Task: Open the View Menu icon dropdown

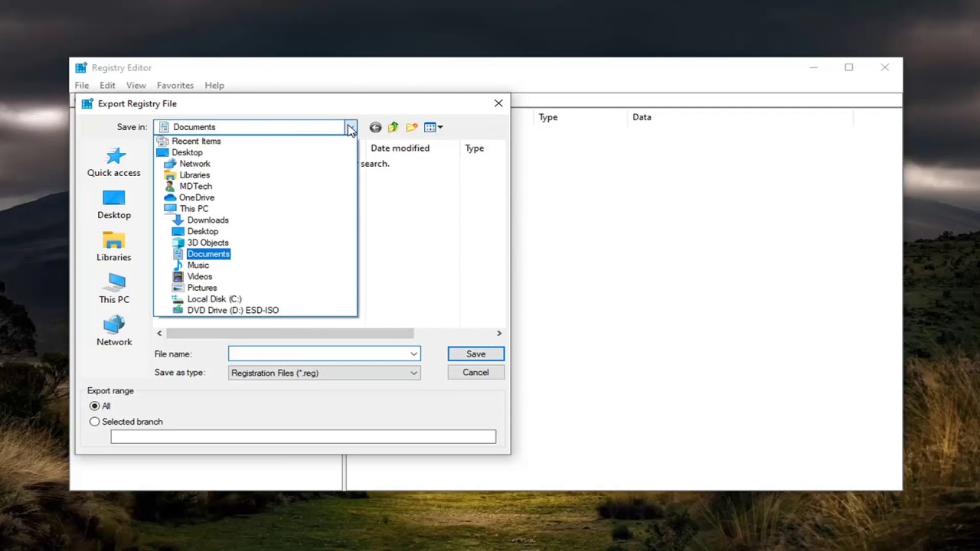Action: 433,127
